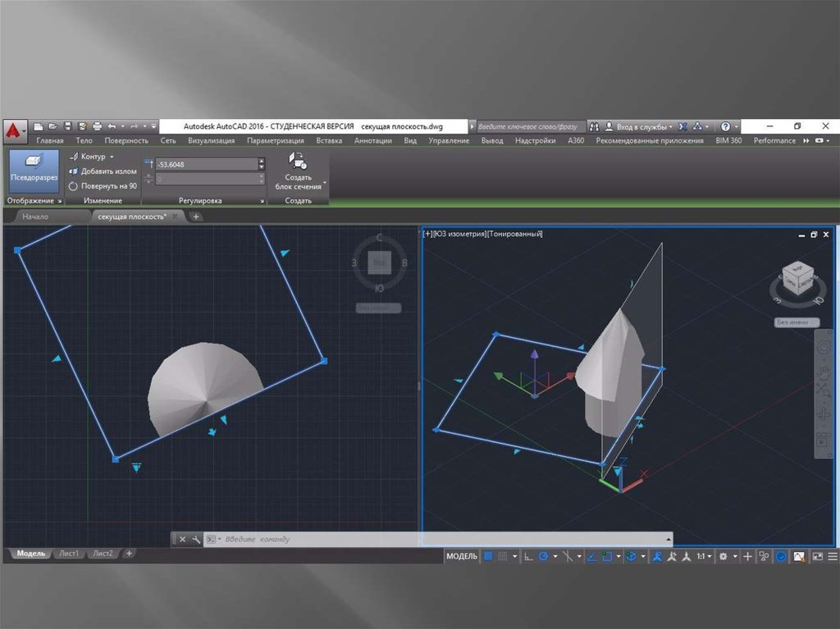Click the Undo arrow icon
This screenshot has width=840, height=629.
pos(112,126)
